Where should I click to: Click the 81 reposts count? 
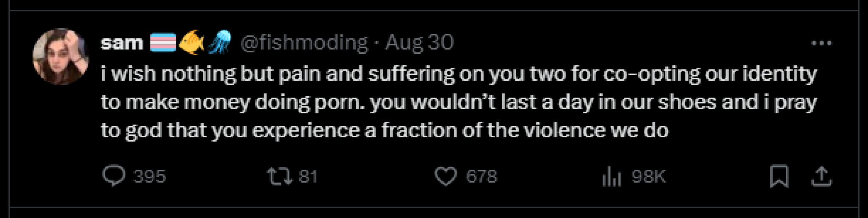[x=308, y=177]
